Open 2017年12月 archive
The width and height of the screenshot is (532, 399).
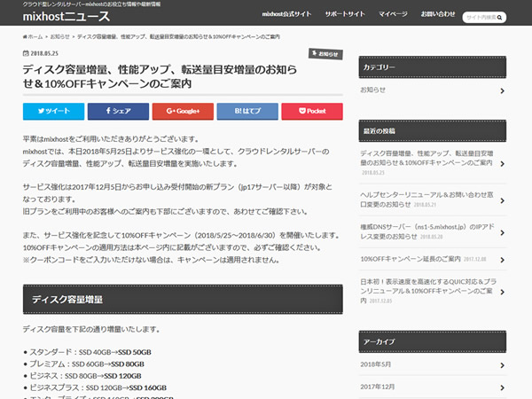(x=378, y=387)
